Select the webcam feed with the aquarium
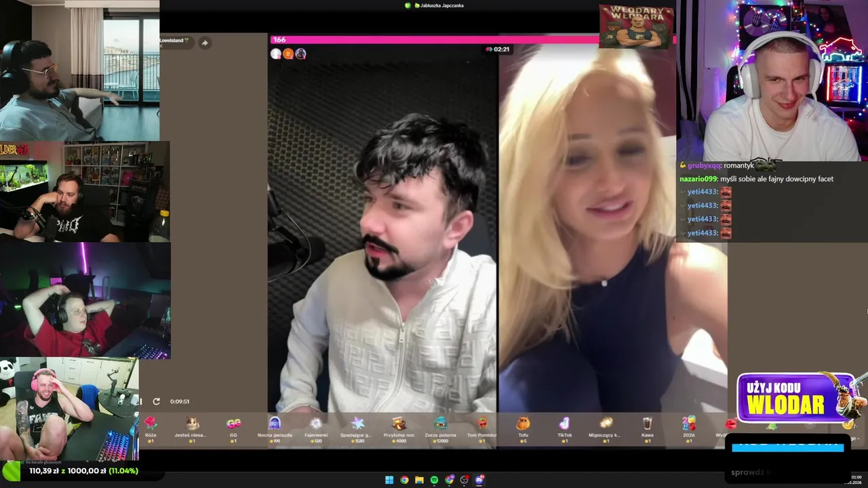The width and height of the screenshot is (868, 488). 85,192
